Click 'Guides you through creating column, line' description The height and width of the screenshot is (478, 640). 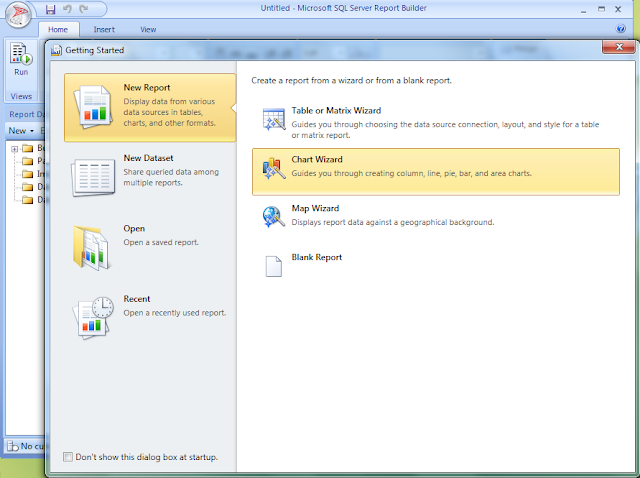click(x=411, y=173)
